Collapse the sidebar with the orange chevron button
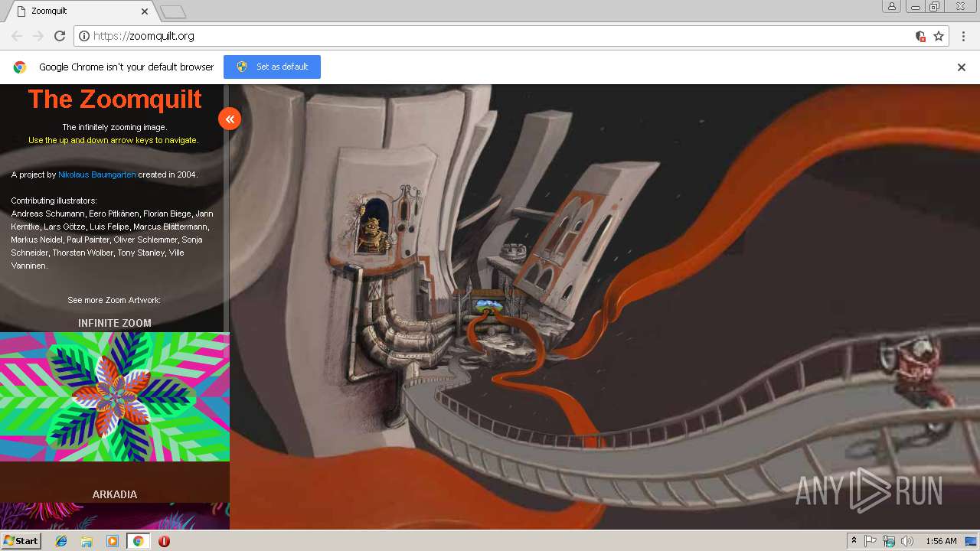The width and height of the screenshot is (980, 551). click(230, 119)
